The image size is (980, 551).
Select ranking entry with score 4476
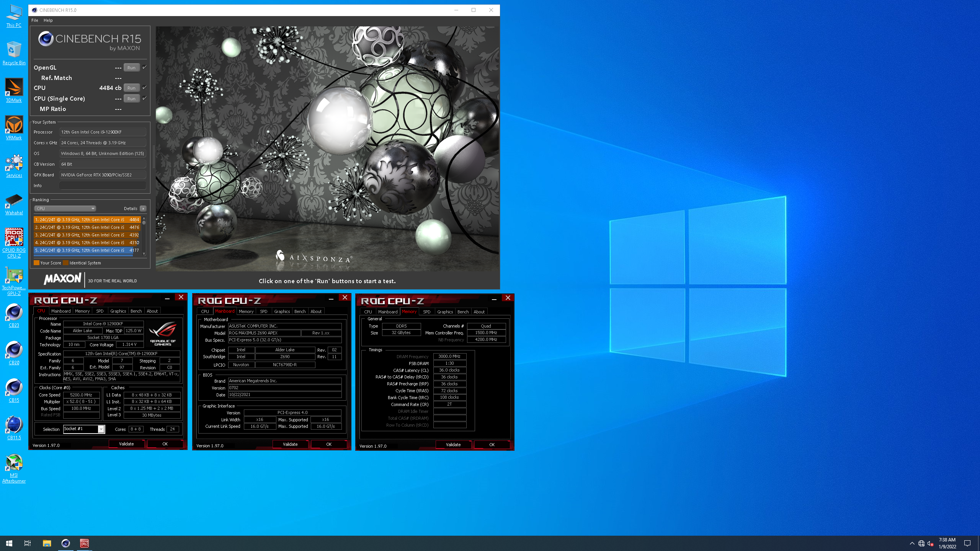[x=87, y=227]
